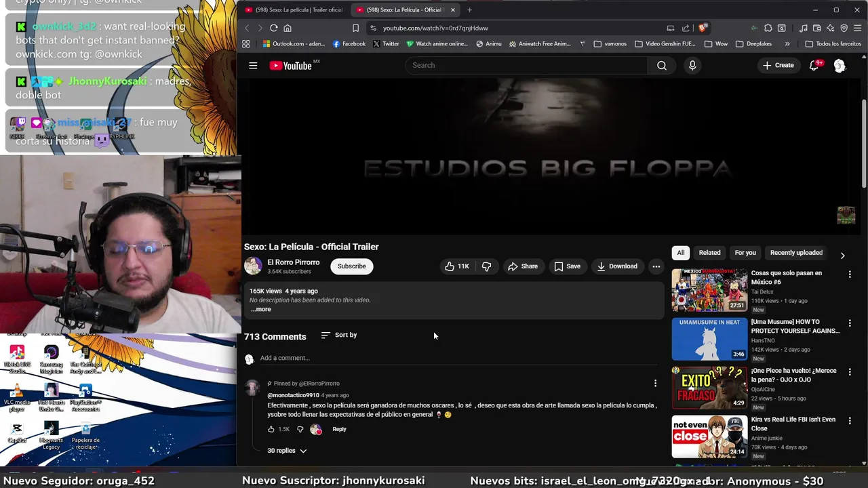This screenshot has height=488, width=868.
Task: Open the Leo AI sparkle icon
Action: (831, 28)
